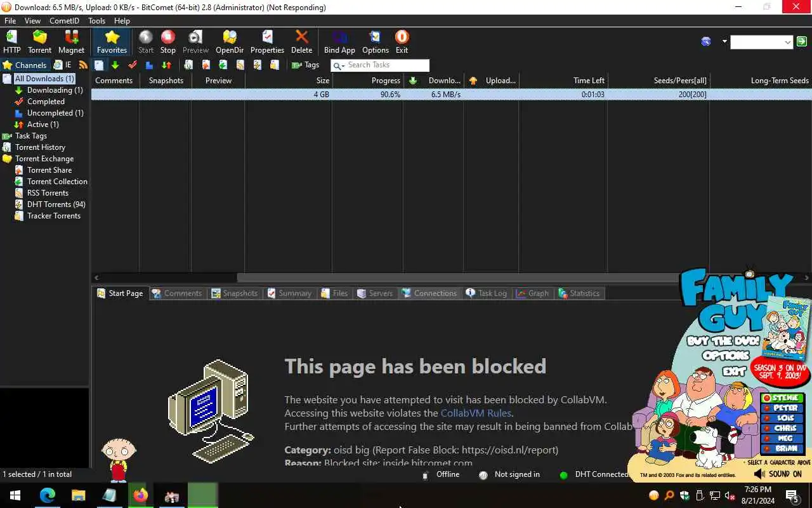812x508 pixels.
Task: Open task Properties from toolbar
Action: 267,42
